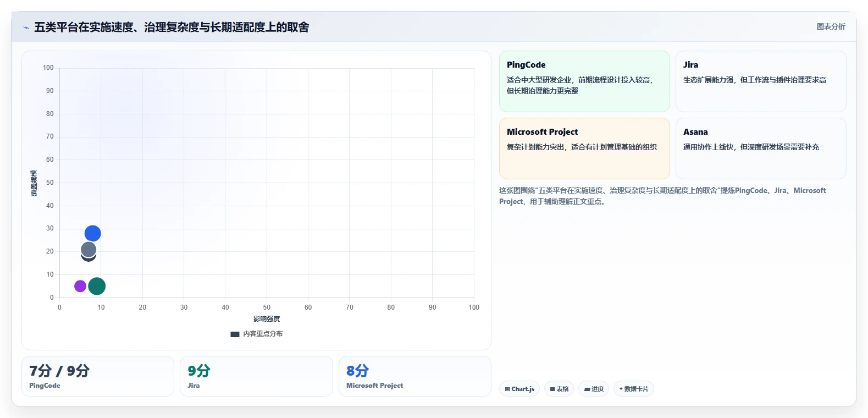Click the 表格 tag chip
The width and height of the screenshot is (868, 418).
[559, 389]
